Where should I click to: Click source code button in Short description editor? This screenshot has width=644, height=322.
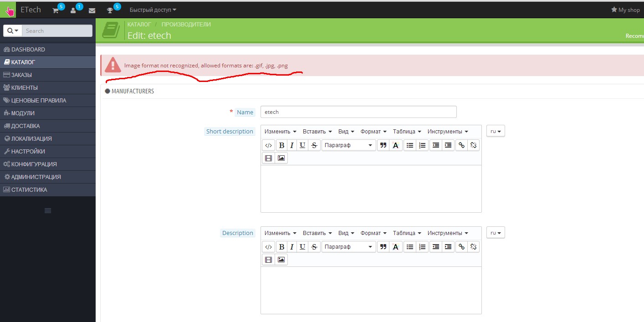tap(269, 145)
